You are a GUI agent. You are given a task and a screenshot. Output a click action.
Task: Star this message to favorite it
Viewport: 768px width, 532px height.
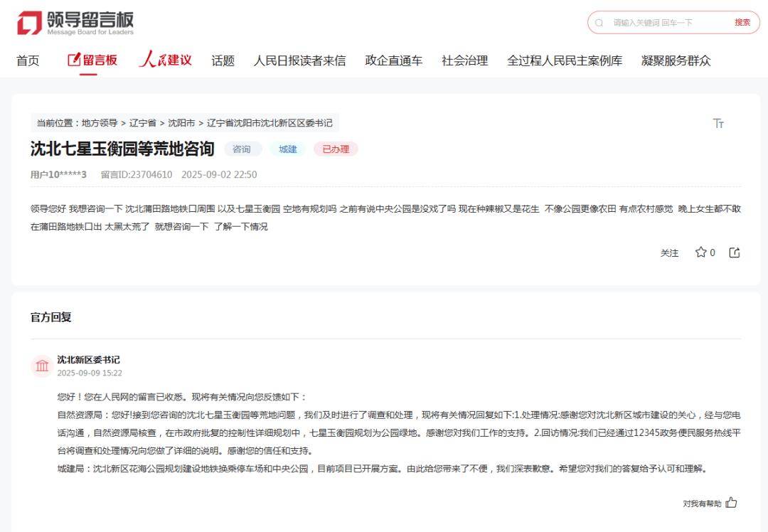coord(701,252)
